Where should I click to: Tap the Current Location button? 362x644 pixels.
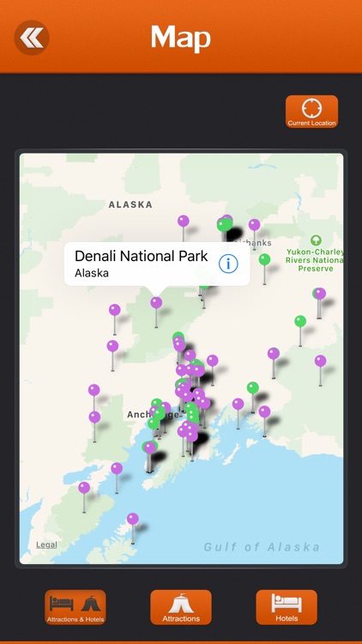pyautogui.click(x=312, y=112)
